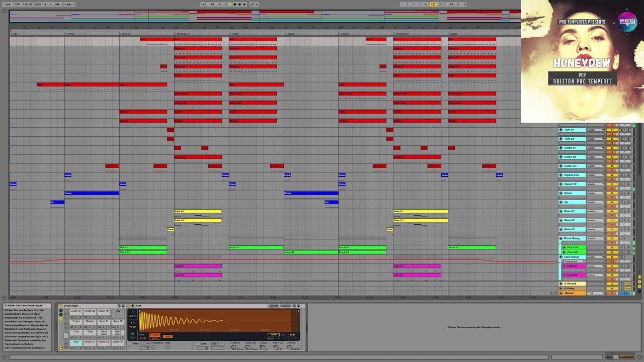Solo the Tom 01 track
This screenshot has height=362, width=644.
click(622, 130)
